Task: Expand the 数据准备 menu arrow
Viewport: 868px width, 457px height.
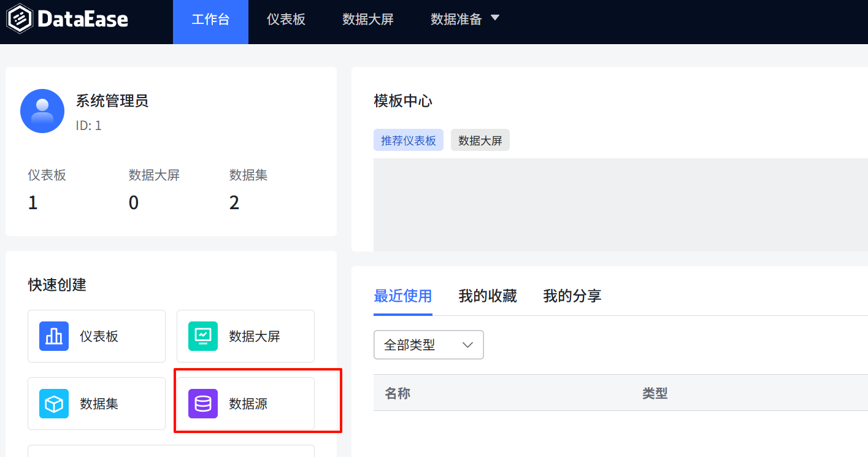Action: 495,18
